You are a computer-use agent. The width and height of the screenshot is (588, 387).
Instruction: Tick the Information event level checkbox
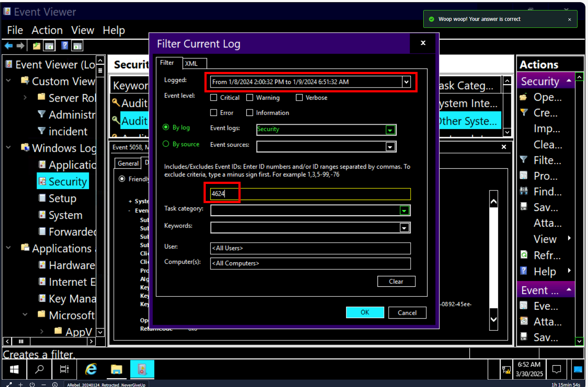tap(250, 113)
